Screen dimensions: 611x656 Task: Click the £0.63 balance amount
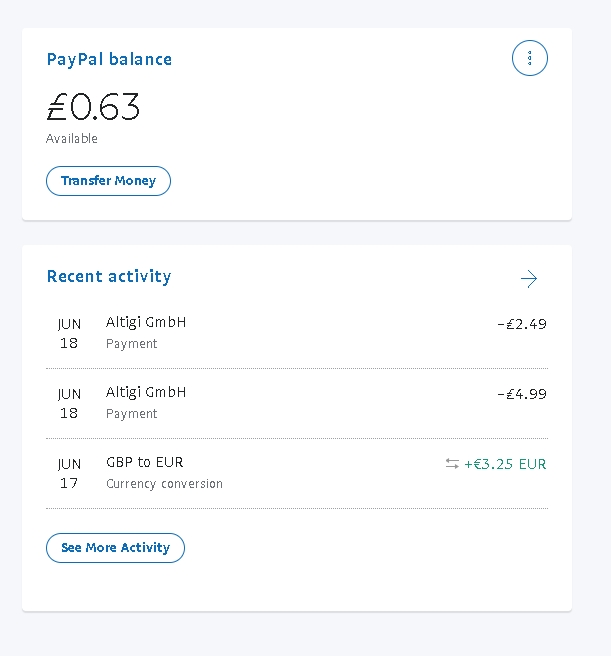click(93, 107)
